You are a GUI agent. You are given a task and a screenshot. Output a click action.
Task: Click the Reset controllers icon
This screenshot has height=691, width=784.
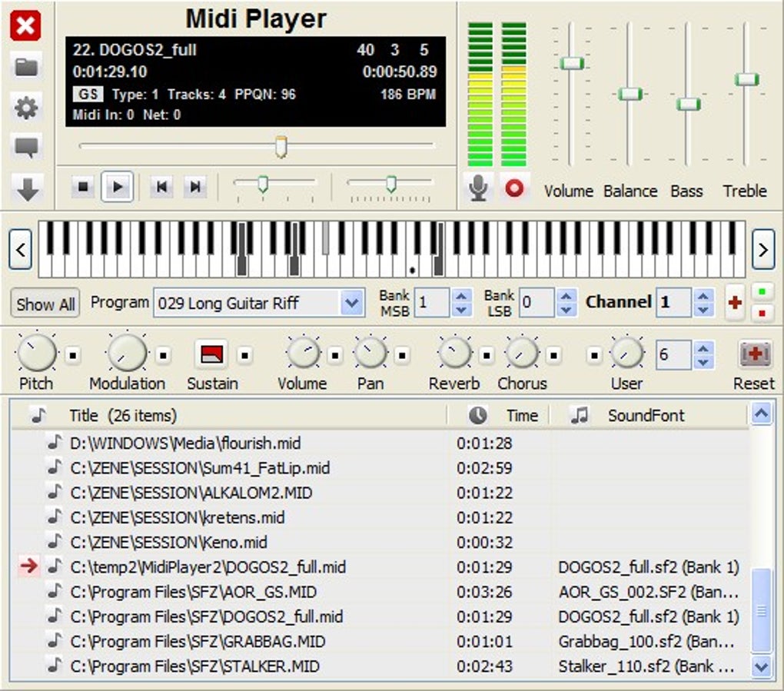point(755,354)
